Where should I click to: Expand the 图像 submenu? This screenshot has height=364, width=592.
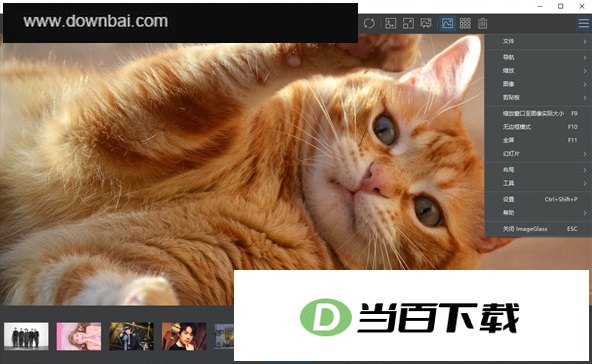538,84
